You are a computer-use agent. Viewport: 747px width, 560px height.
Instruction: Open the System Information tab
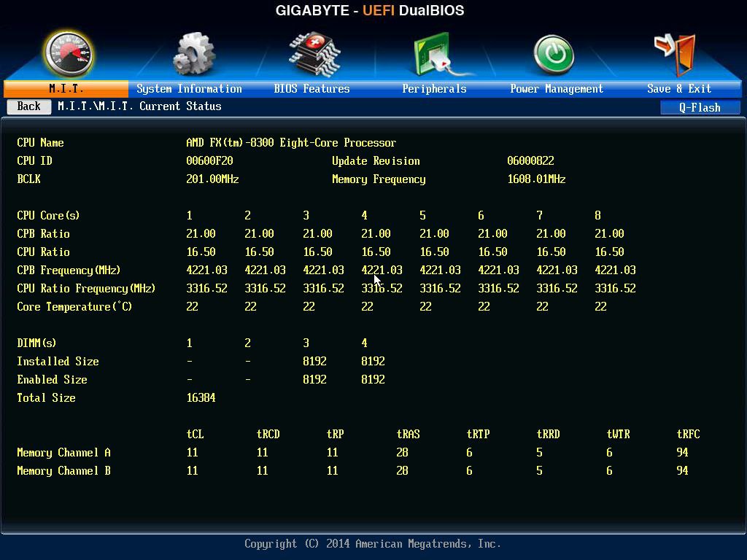pos(189,88)
